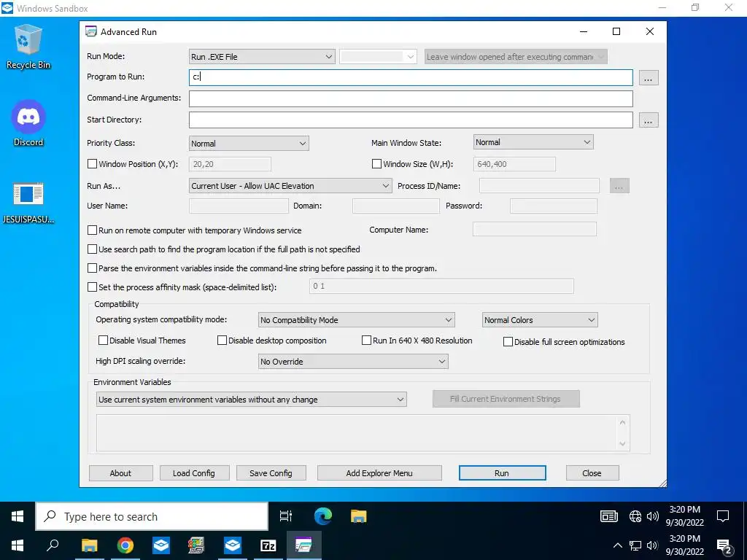Open File Explorer in the sandbox taskbar
This screenshot has height=560, width=747.
pyautogui.click(x=358, y=516)
